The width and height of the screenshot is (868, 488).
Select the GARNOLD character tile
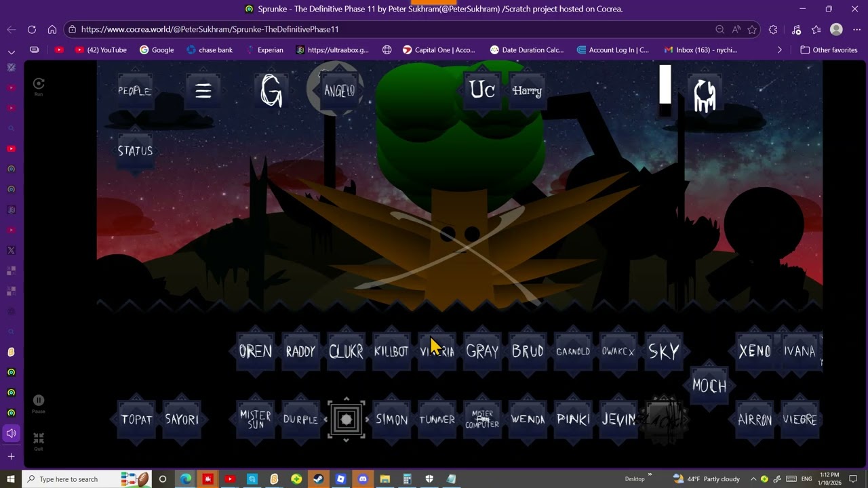573,351
